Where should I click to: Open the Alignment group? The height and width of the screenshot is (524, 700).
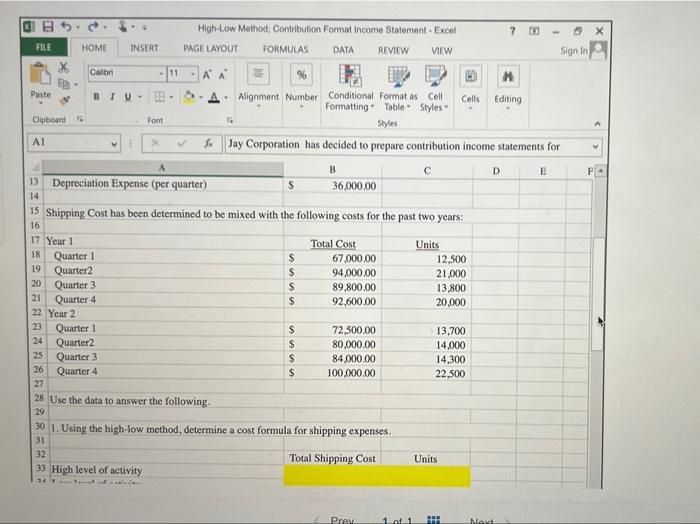tap(258, 87)
